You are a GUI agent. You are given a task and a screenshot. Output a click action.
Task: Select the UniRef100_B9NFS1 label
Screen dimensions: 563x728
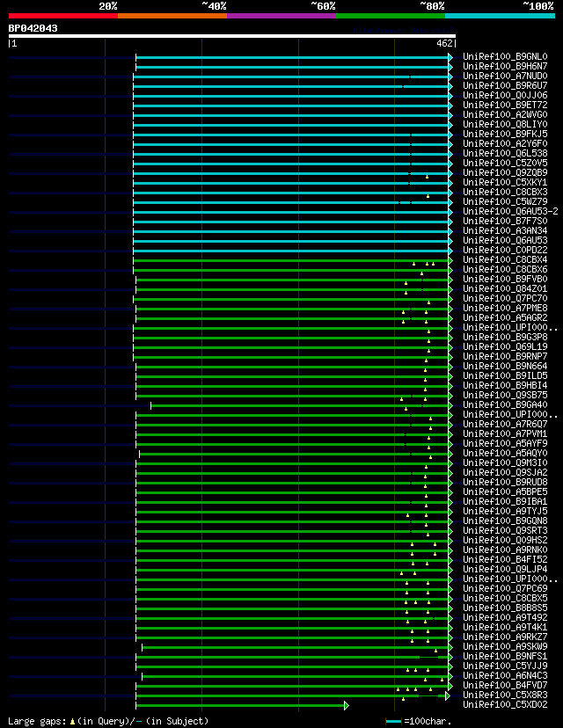505,657
